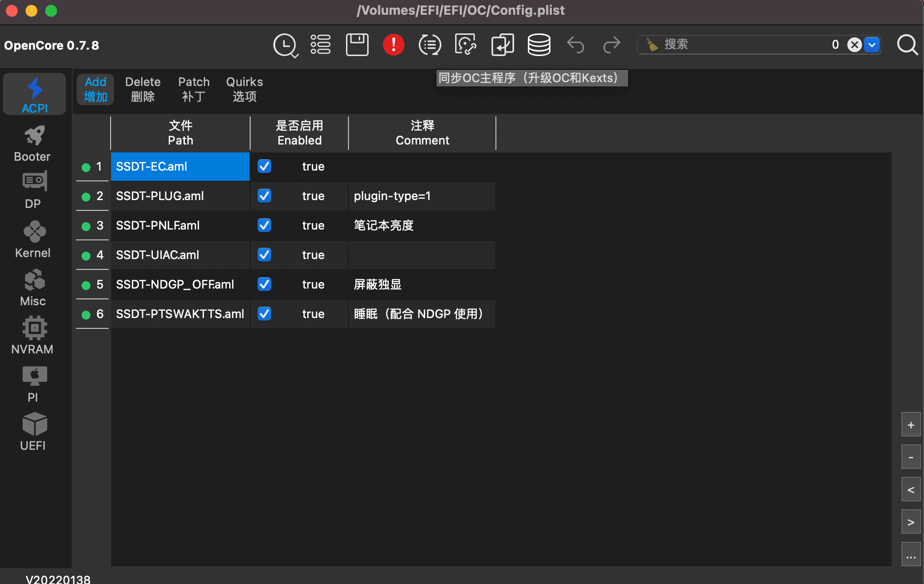Open the Booter section

click(x=33, y=144)
